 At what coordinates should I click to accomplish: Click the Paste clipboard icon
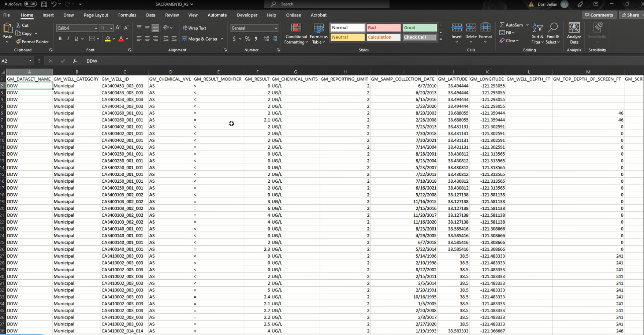click(7, 29)
